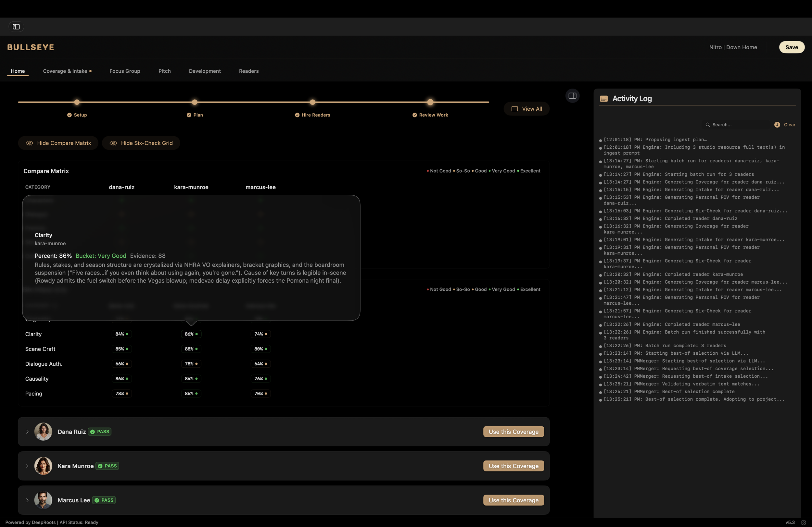Switch to the Development tab
This screenshot has height=527, width=812.
(205, 71)
